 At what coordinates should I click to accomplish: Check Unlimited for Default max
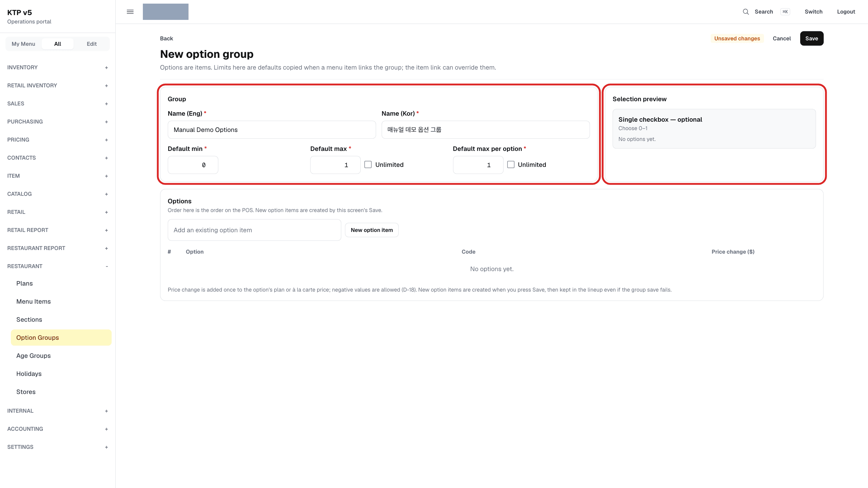368,165
